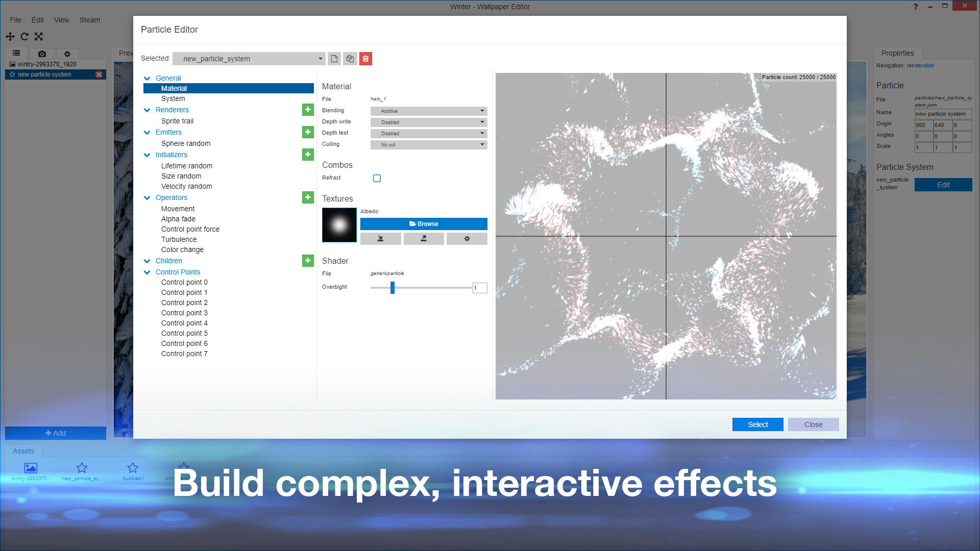Add a new Emitter with green plus
The width and height of the screenshot is (980, 551).
[x=308, y=132]
